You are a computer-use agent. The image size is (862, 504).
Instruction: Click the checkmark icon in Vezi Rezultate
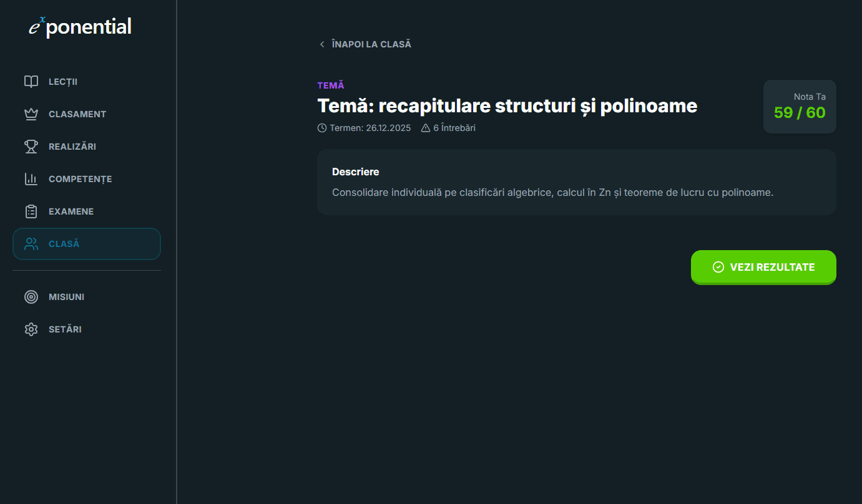point(718,267)
